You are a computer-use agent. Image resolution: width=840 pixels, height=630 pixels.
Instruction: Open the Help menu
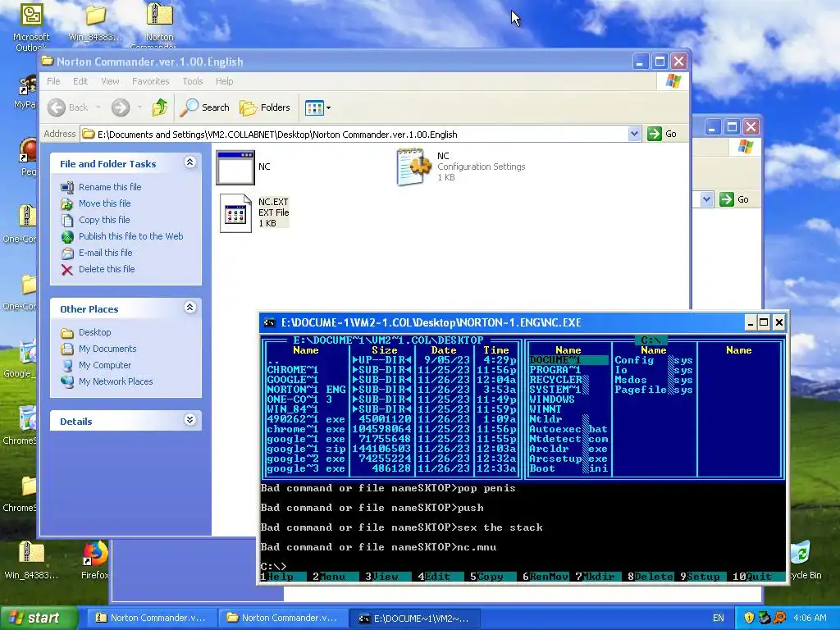225,81
